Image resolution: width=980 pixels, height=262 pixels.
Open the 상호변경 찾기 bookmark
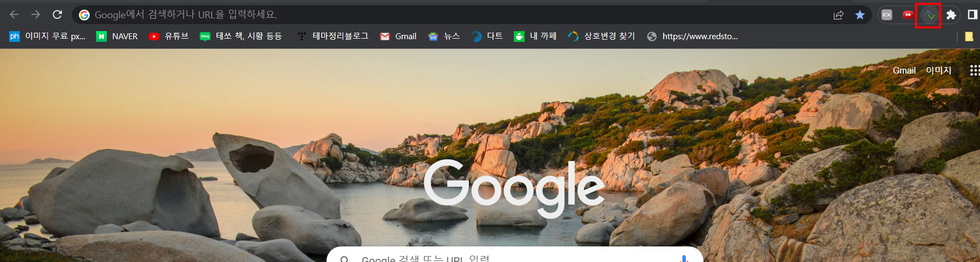click(x=601, y=37)
